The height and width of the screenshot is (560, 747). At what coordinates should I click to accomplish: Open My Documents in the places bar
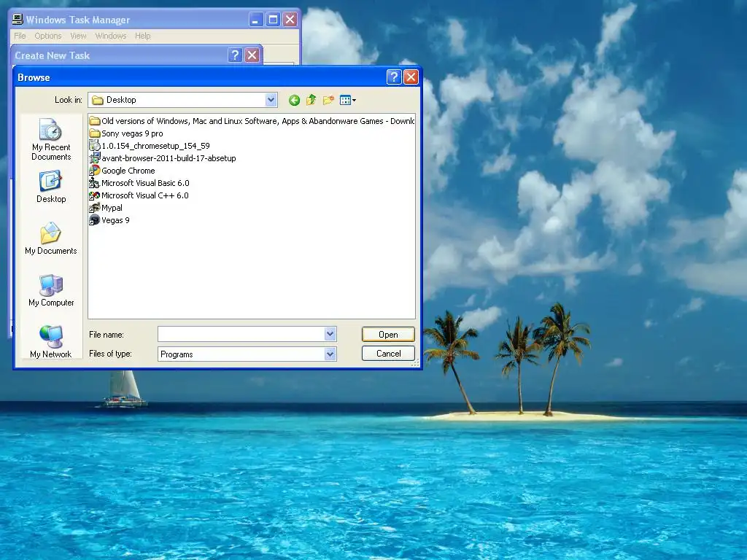coord(51,238)
